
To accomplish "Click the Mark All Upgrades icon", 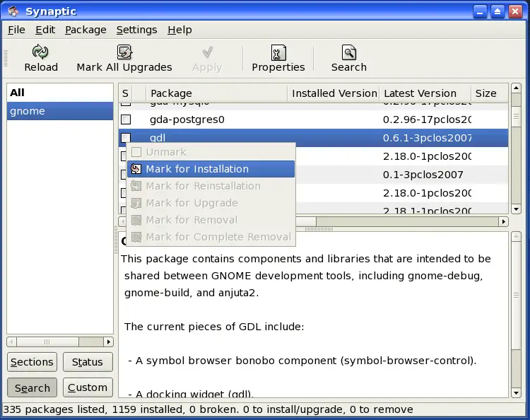I will tap(124, 52).
